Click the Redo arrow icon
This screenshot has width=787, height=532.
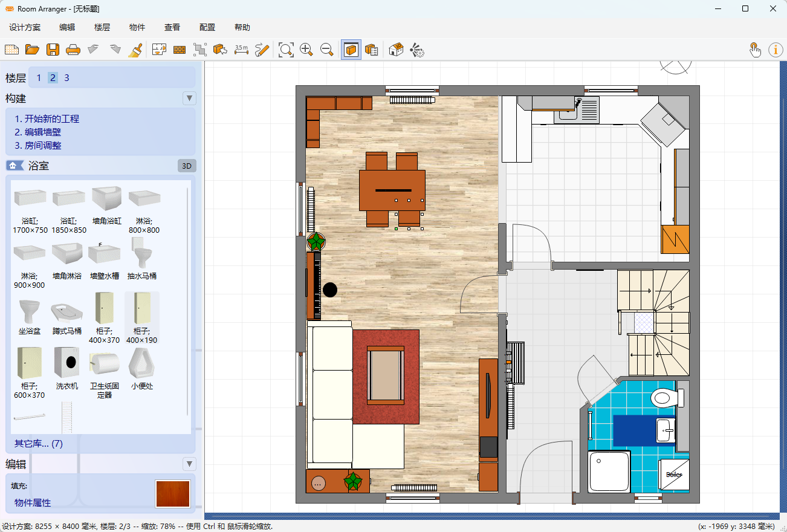[x=115, y=50]
